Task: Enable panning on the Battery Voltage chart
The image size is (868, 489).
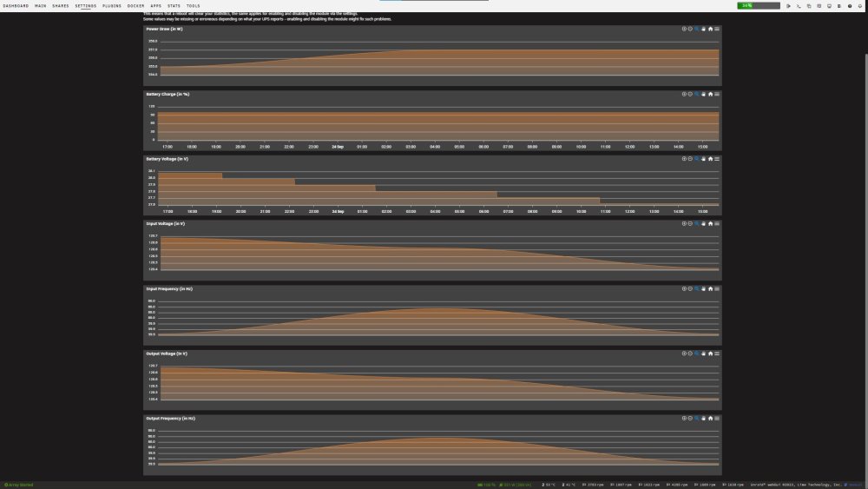Action: [704, 159]
